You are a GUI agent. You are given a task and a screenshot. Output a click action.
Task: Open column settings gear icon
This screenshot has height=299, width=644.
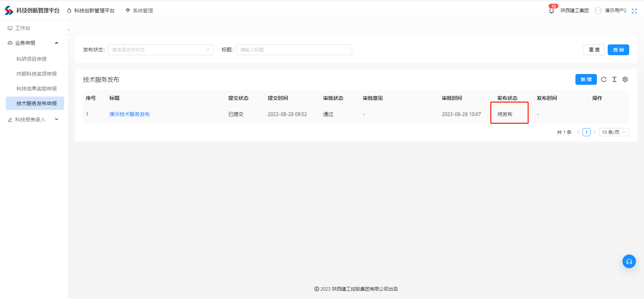(x=625, y=79)
